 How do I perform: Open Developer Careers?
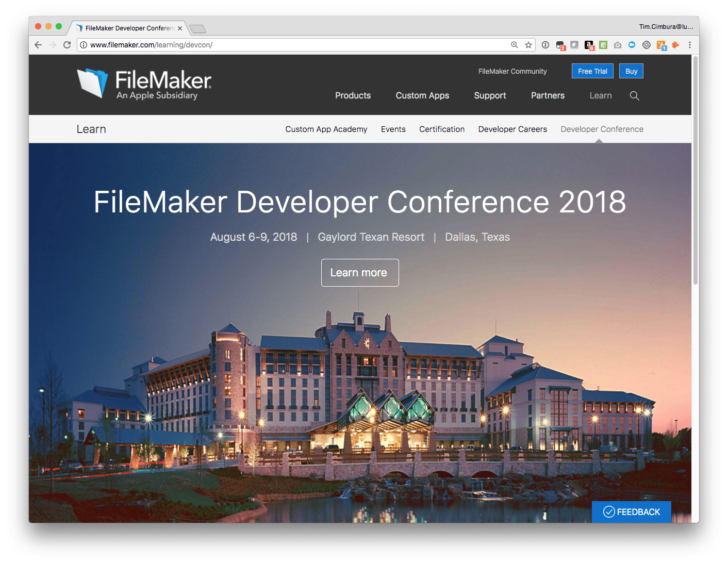pyautogui.click(x=512, y=129)
